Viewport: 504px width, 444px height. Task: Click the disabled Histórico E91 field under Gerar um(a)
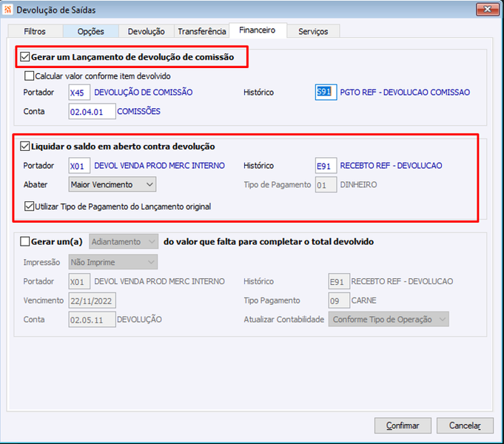[339, 282]
